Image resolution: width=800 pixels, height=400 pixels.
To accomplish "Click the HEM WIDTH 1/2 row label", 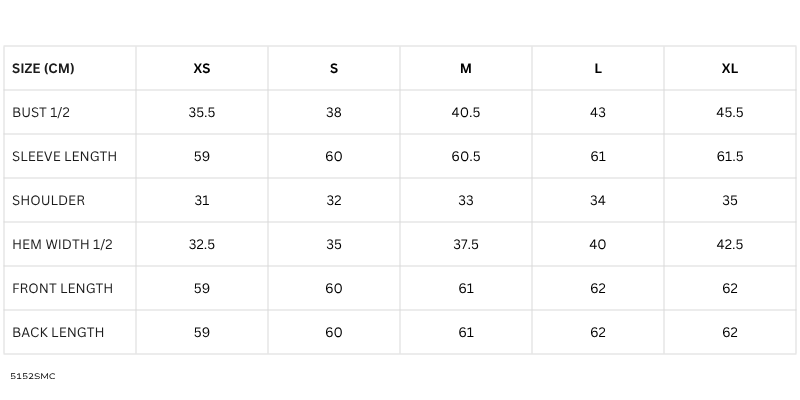I will click(x=62, y=245).
